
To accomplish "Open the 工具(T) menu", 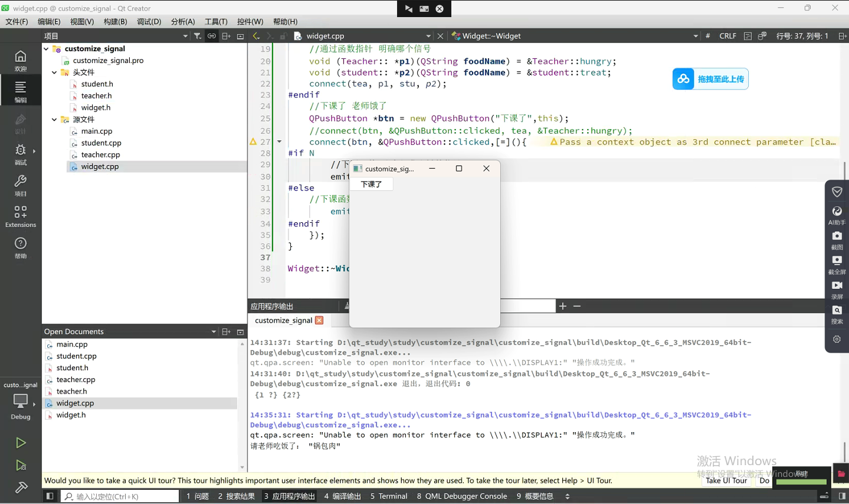I will [216, 22].
